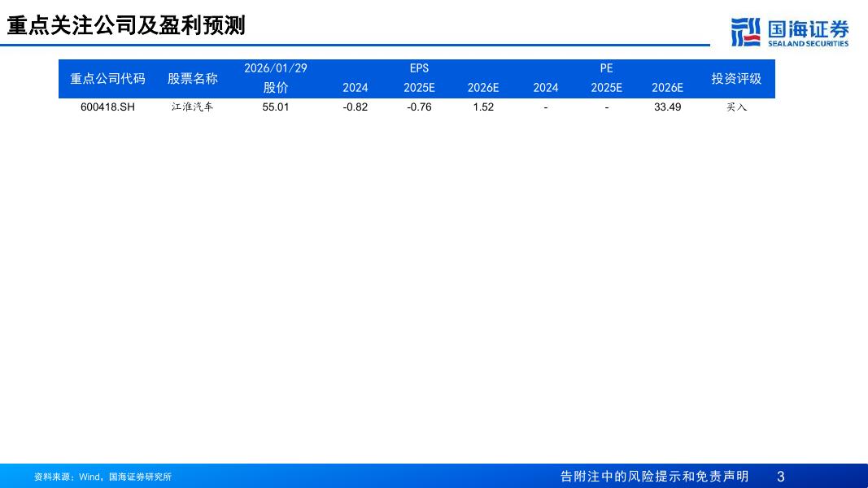Select the share price value 55.01
The width and height of the screenshot is (868, 488).
276,107
